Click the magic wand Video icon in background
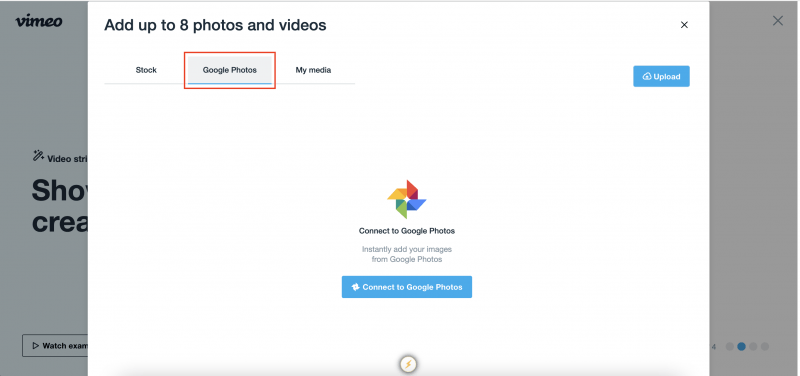 (38, 156)
